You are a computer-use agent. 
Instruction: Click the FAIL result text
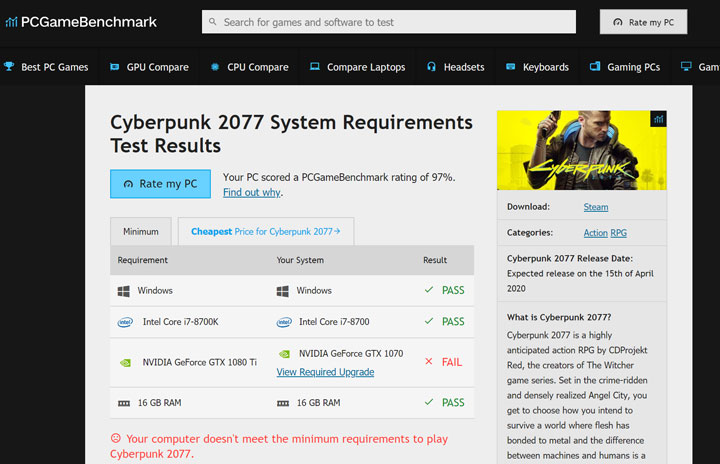click(452, 362)
